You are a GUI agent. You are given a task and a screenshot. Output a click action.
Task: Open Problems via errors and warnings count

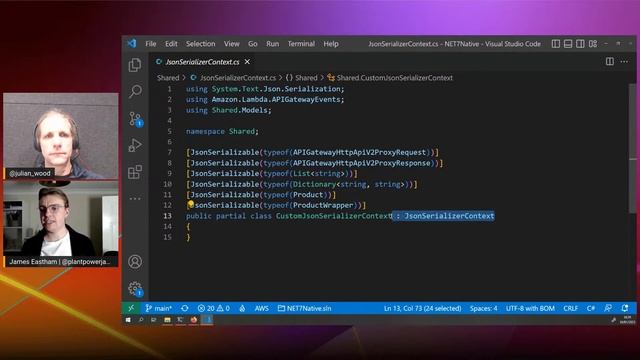pyautogui.click(x=213, y=308)
